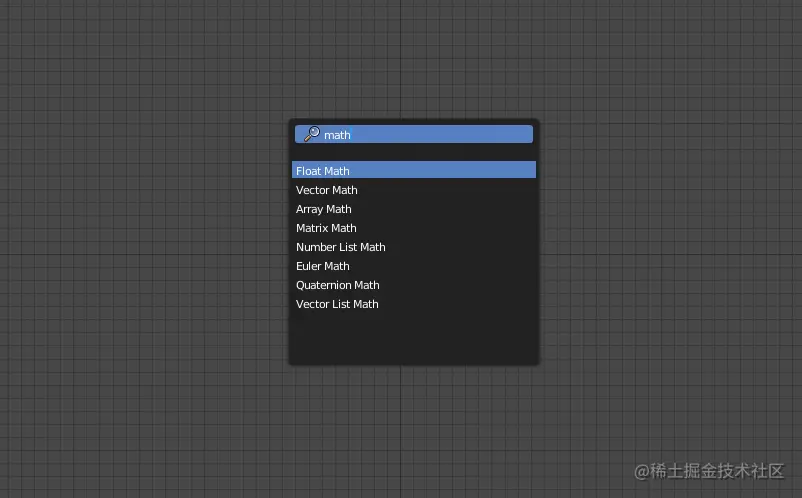Choose Number List Math entry

[414, 246]
